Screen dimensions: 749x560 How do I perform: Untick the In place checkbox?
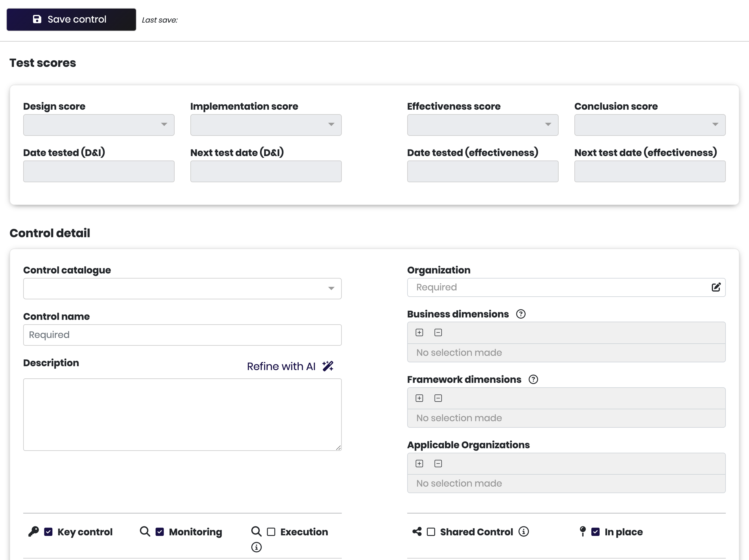(595, 532)
